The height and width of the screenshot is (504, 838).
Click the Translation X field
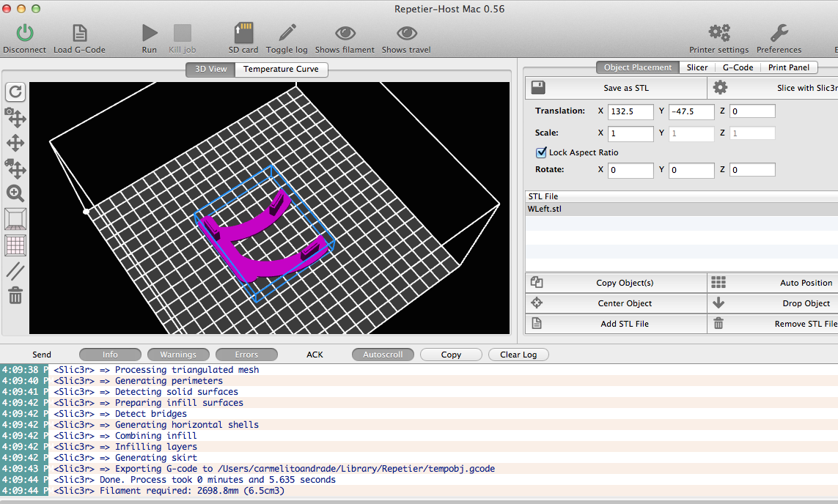[x=631, y=111]
